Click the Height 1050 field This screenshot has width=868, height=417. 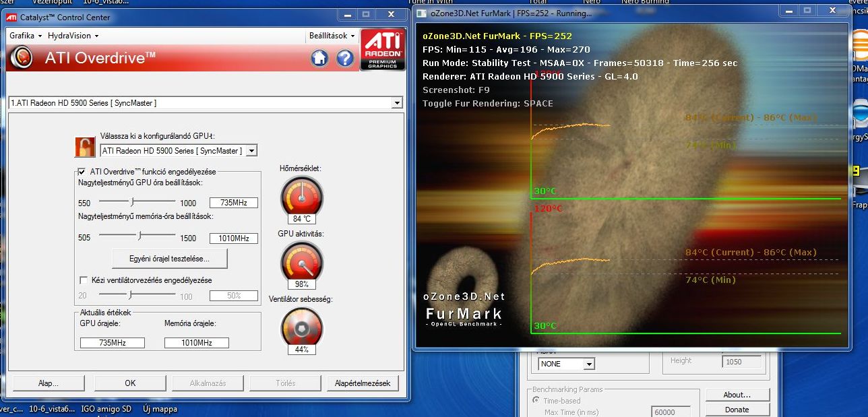[742, 362]
